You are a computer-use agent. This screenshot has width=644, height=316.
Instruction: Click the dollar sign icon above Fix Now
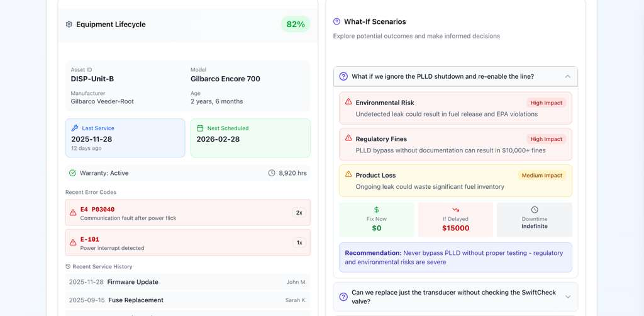(x=376, y=210)
